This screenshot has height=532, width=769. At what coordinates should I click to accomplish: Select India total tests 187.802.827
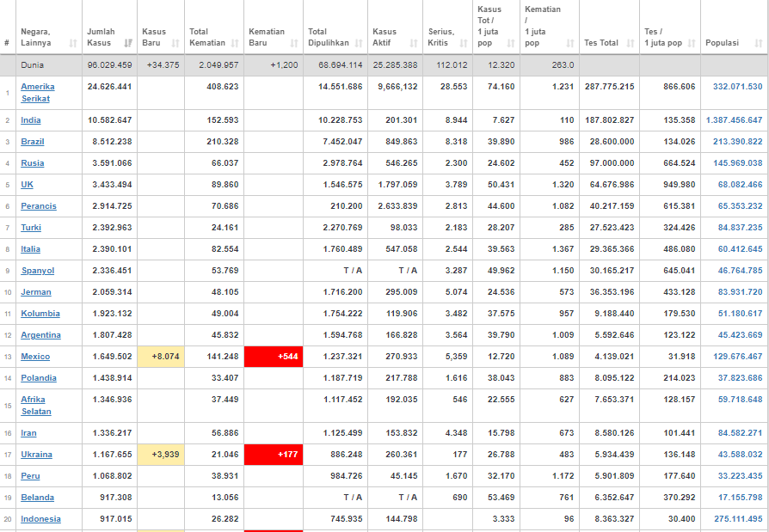[610, 120]
